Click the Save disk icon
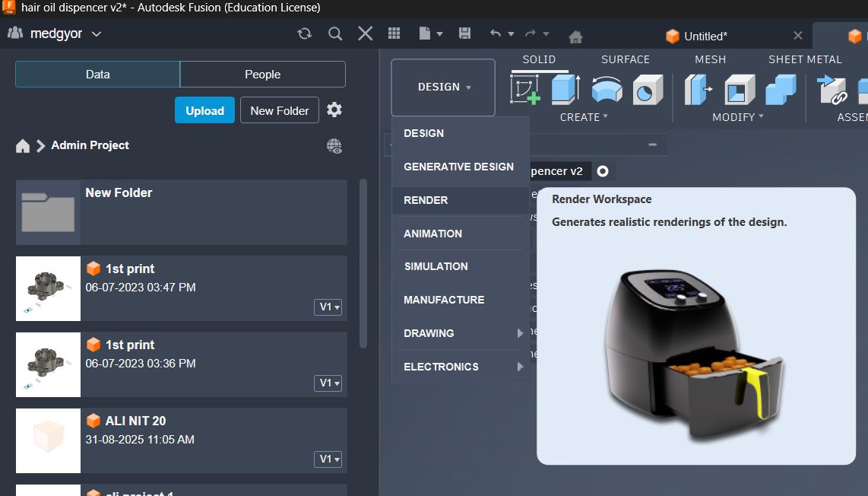This screenshot has width=868, height=496. click(x=465, y=33)
